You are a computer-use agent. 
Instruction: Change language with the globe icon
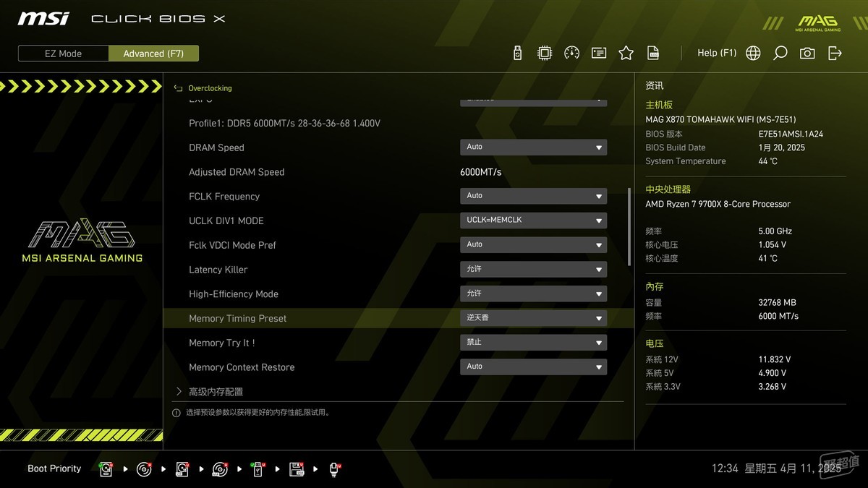point(753,53)
